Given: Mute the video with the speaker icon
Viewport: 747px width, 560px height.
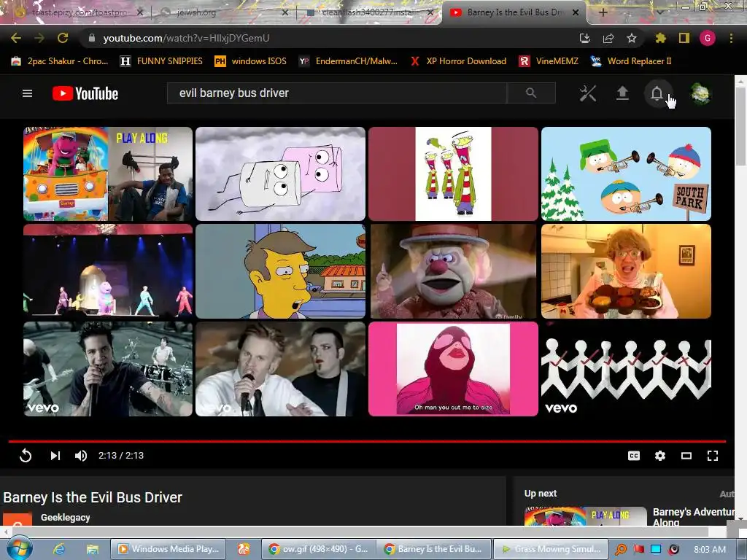Looking at the screenshot, I should pyautogui.click(x=80, y=456).
